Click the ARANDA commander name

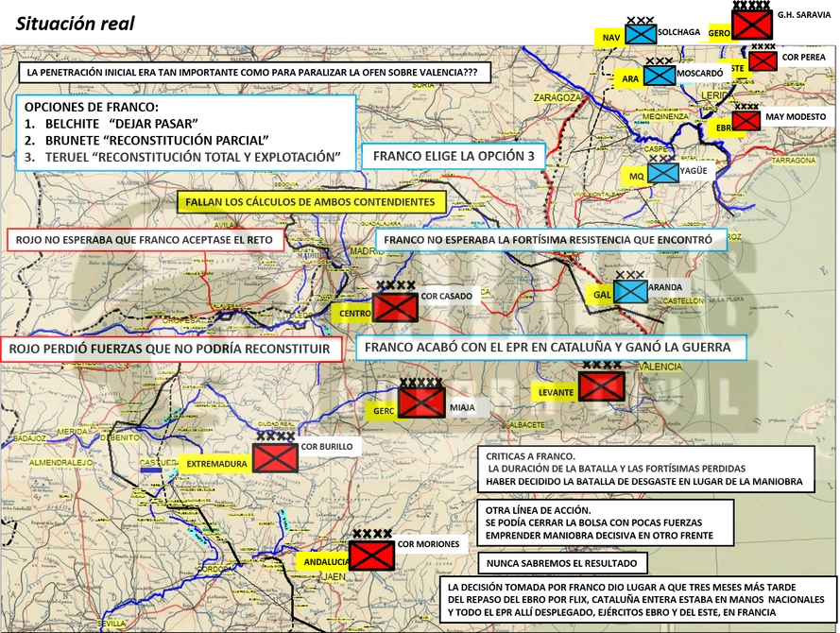pyautogui.click(x=665, y=287)
